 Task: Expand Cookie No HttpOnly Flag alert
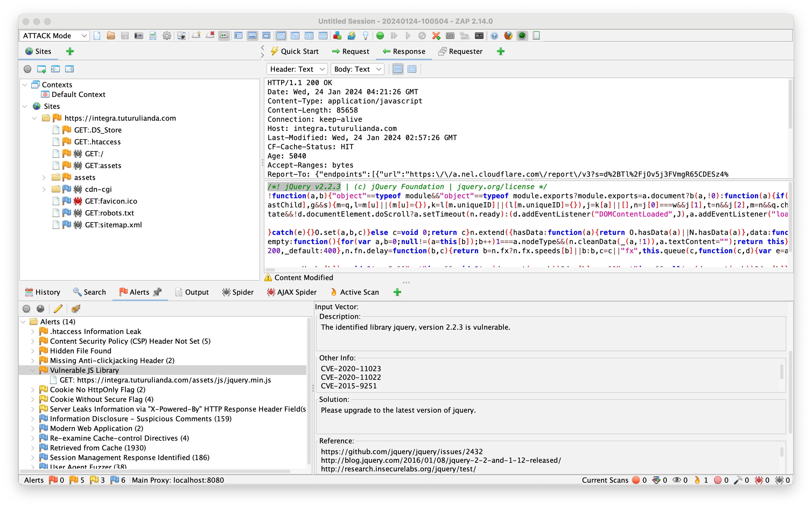click(33, 390)
